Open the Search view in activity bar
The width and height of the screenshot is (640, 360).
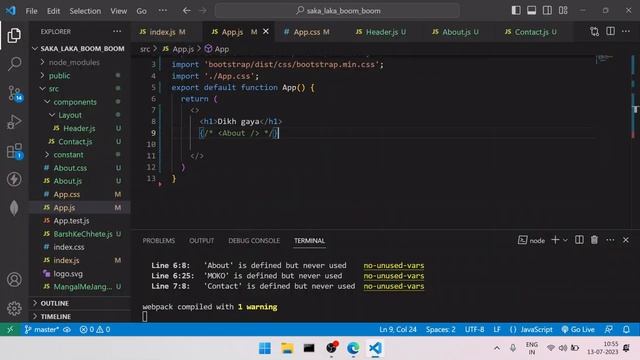[14, 64]
